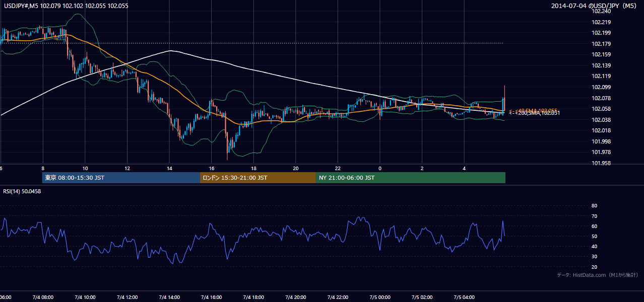Click price axis label 102.199
The height and width of the screenshot is (302, 644).
coord(602,33)
